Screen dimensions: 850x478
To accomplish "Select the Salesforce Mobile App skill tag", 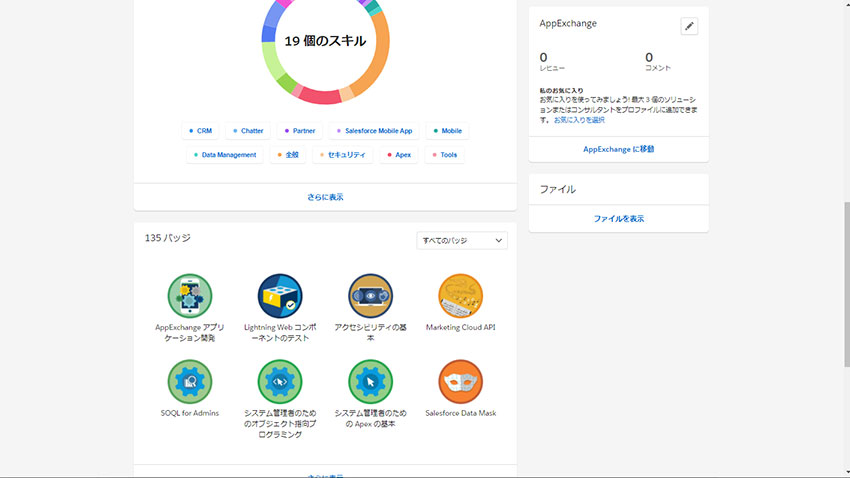I will (374, 131).
